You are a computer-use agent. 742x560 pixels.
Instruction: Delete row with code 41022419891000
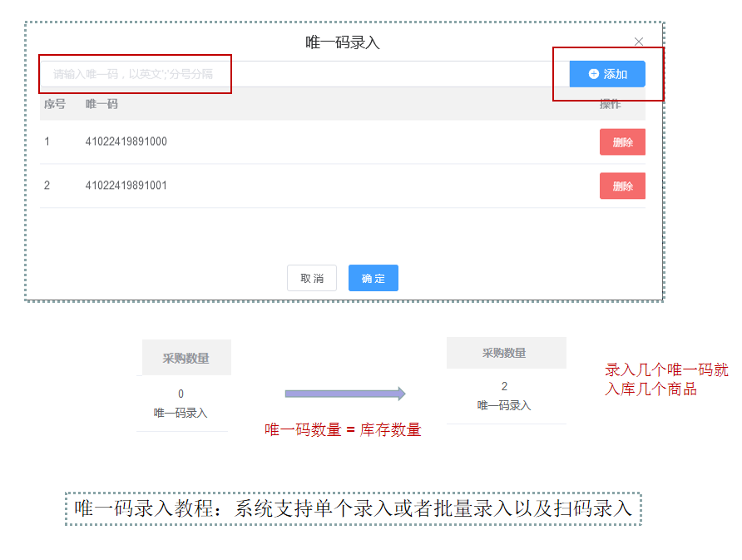click(622, 142)
